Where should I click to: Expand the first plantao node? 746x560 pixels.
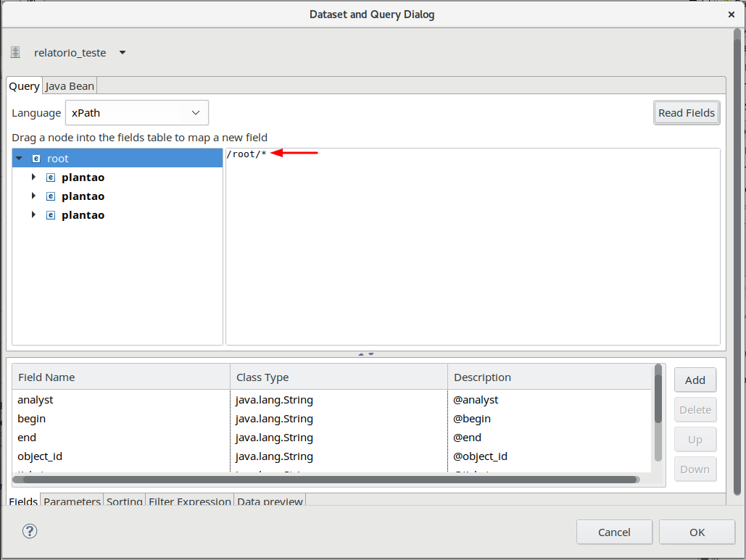[x=33, y=177]
